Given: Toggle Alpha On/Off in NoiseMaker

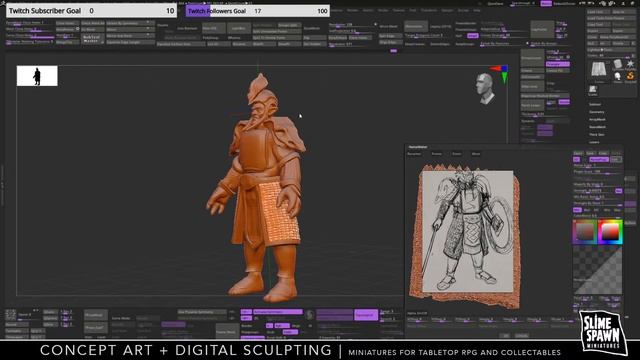Looking at the screenshot, I should 417,313.
